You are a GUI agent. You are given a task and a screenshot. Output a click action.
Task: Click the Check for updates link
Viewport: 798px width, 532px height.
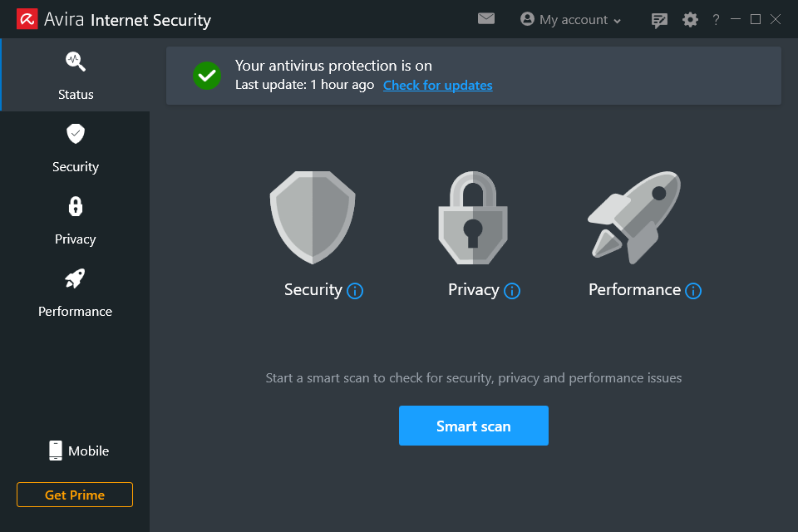coord(438,85)
